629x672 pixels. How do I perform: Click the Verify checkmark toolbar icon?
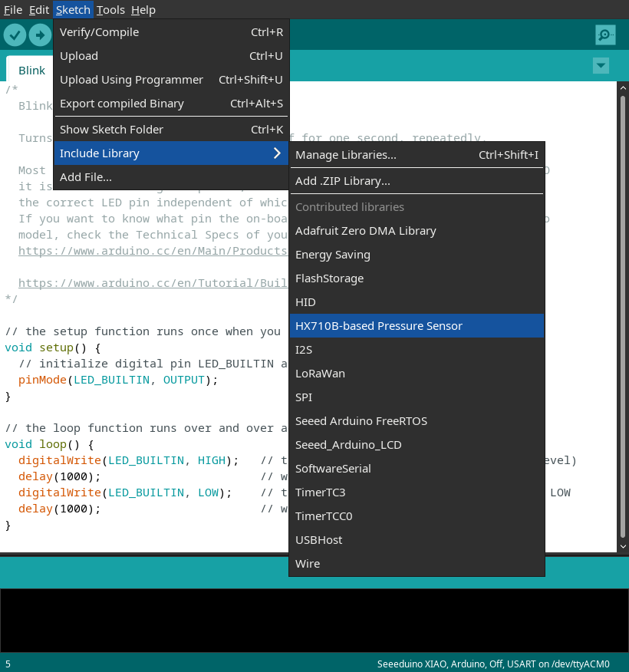point(15,35)
